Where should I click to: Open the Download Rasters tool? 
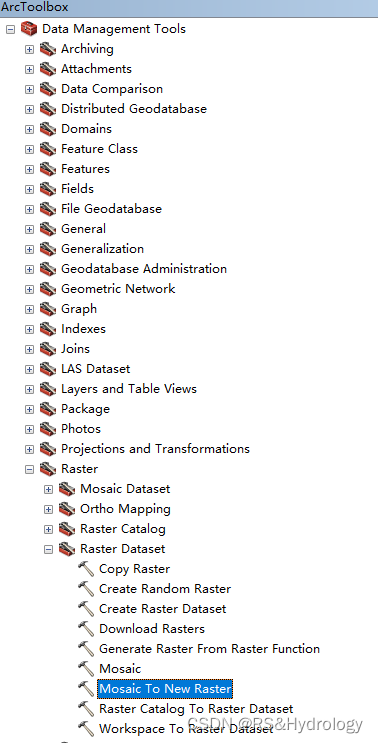coord(152,629)
